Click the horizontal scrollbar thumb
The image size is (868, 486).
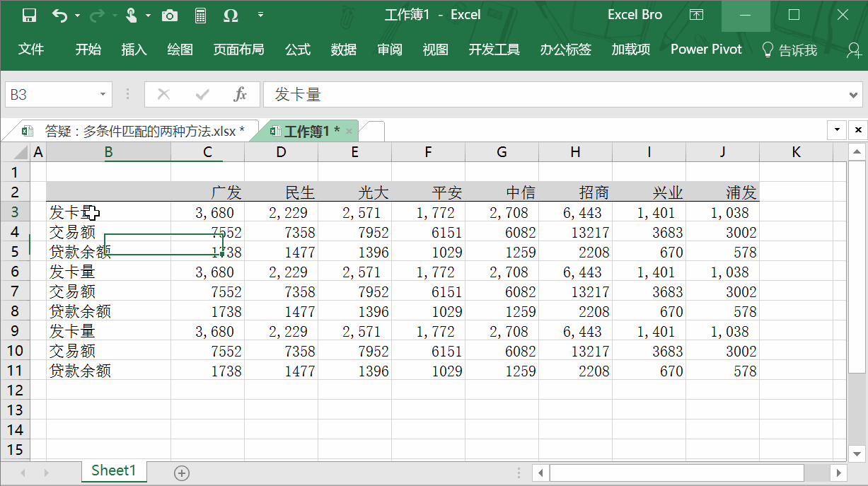[x=677, y=473]
